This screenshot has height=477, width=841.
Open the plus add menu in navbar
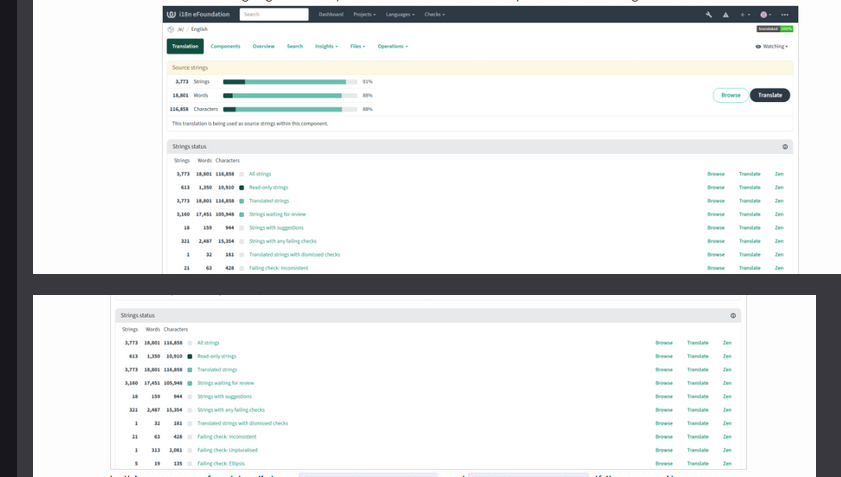point(744,15)
